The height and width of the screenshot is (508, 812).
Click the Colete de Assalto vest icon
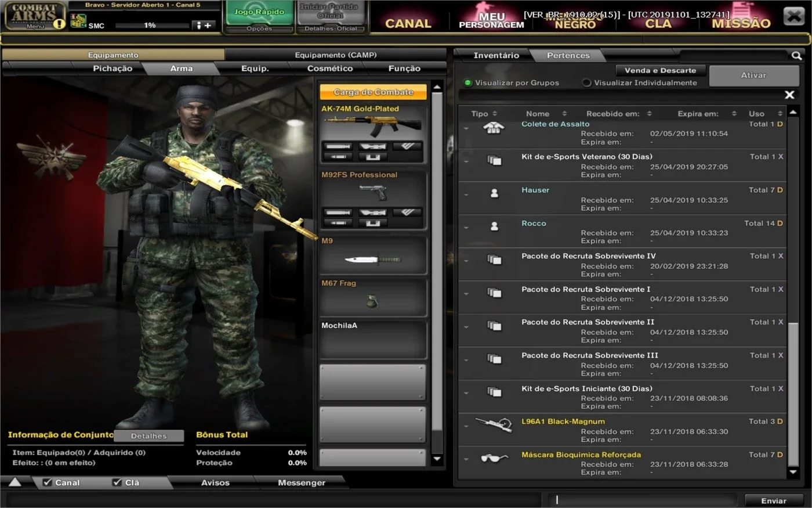coord(494,128)
